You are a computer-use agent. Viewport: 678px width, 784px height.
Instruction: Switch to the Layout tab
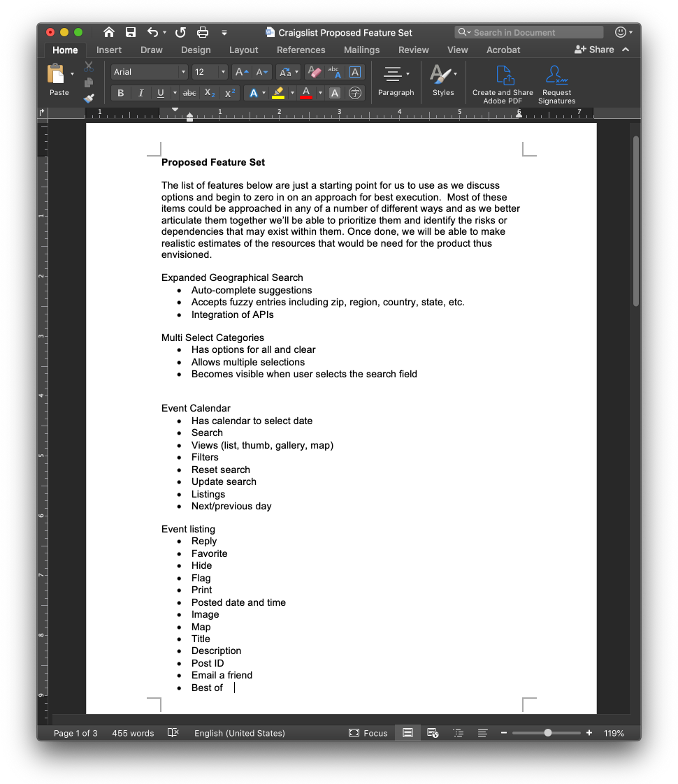(243, 50)
